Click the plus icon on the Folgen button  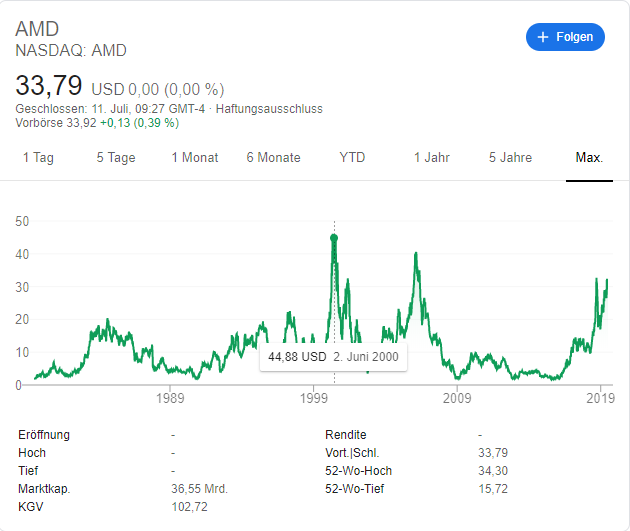[543, 37]
